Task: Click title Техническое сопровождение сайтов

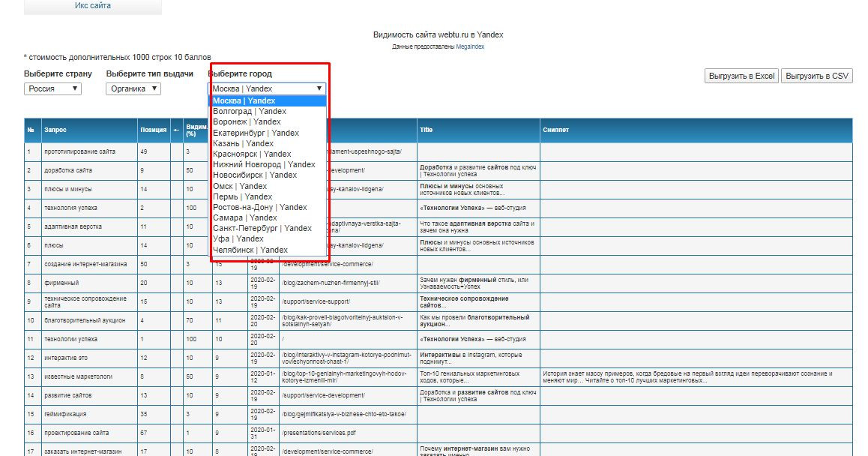Action: tap(464, 302)
